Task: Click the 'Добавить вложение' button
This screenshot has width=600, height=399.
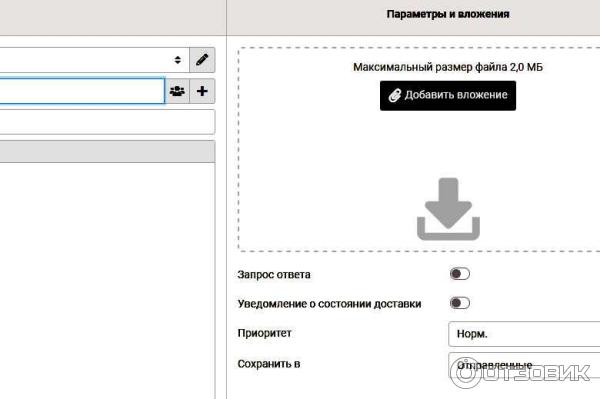Action: 448,96
